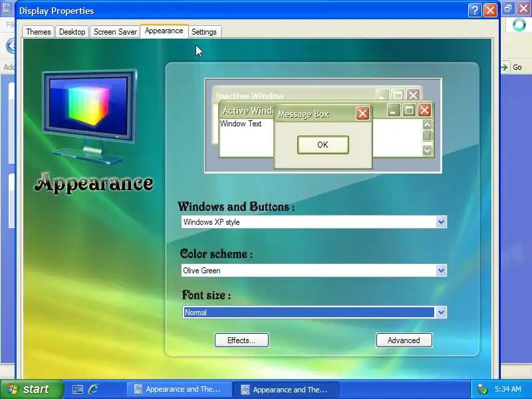
Task: Open the Windows start menu
Action: click(x=31, y=389)
